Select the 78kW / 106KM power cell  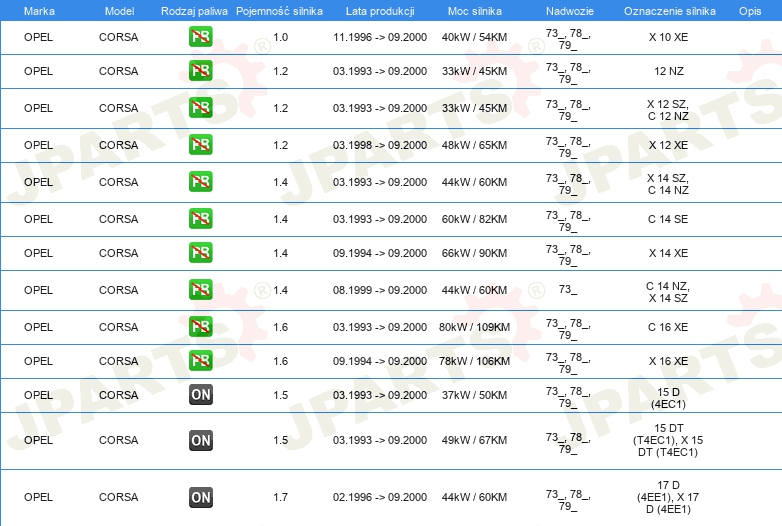click(474, 361)
